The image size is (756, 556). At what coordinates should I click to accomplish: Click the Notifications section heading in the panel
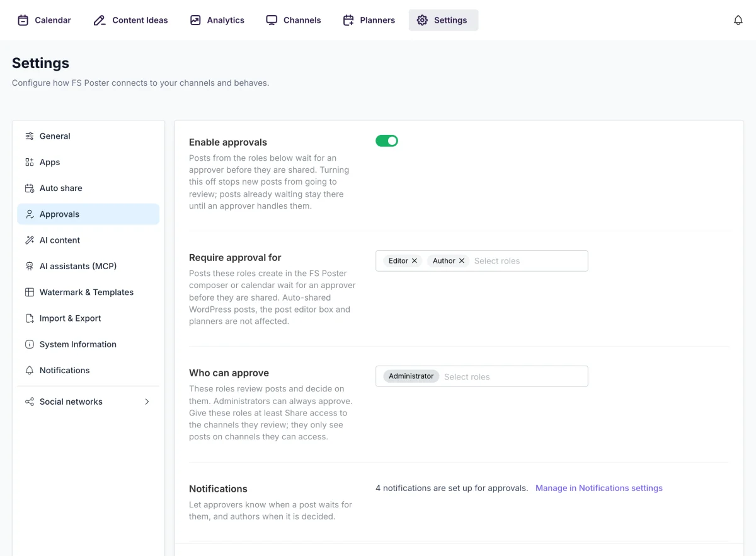[218, 489]
